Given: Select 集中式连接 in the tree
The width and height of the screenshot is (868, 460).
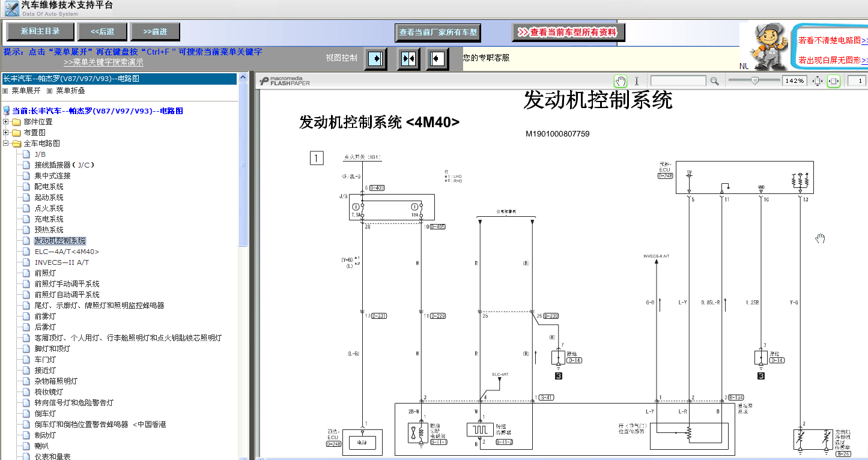Looking at the screenshot, I should tap(53, 176).
